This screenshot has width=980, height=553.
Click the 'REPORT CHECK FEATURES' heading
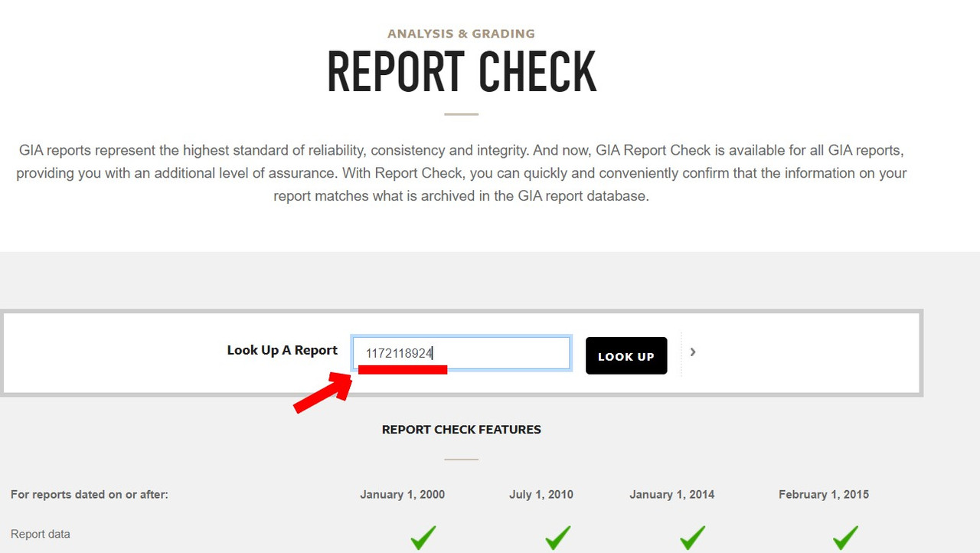[x=462, y=430]
